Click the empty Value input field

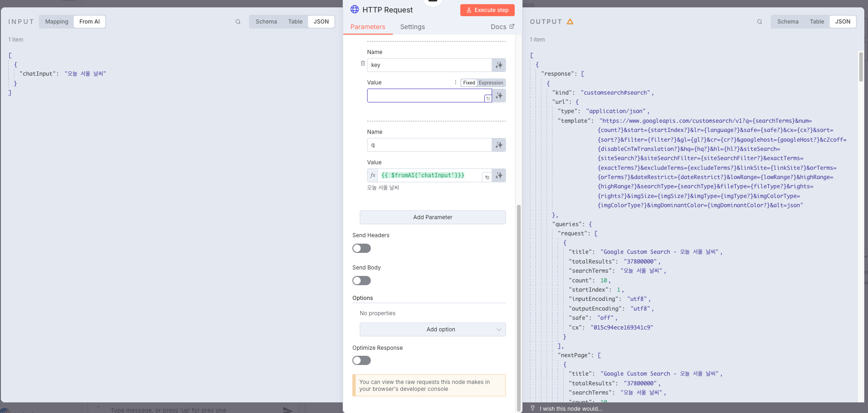click(x=425, y=96)
